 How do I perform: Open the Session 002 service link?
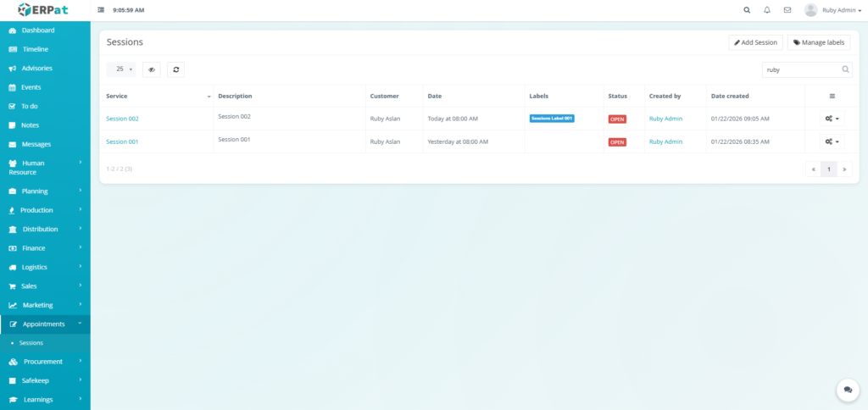tap(122, 119)
